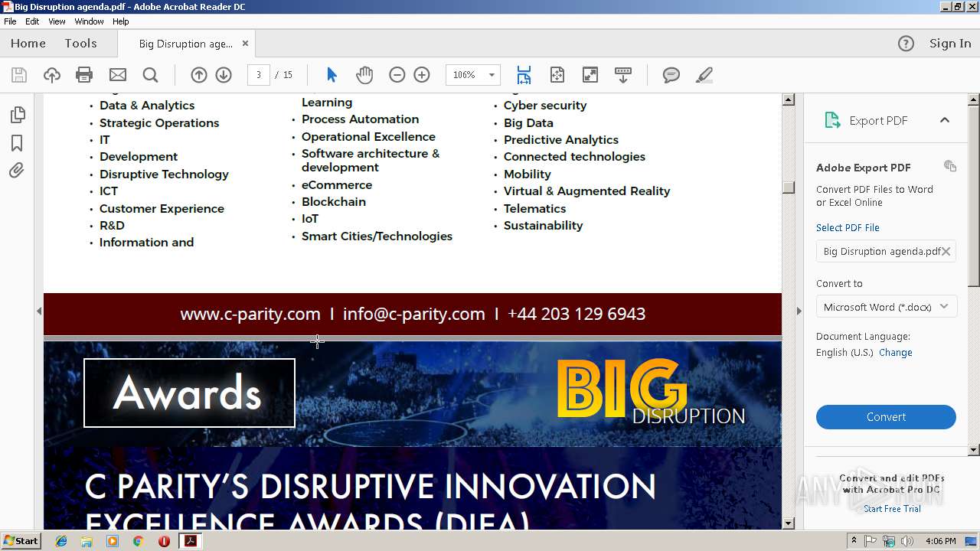The height and width of the screenshot is (551, 980).
Task: Change the document language
Action: 896,353
